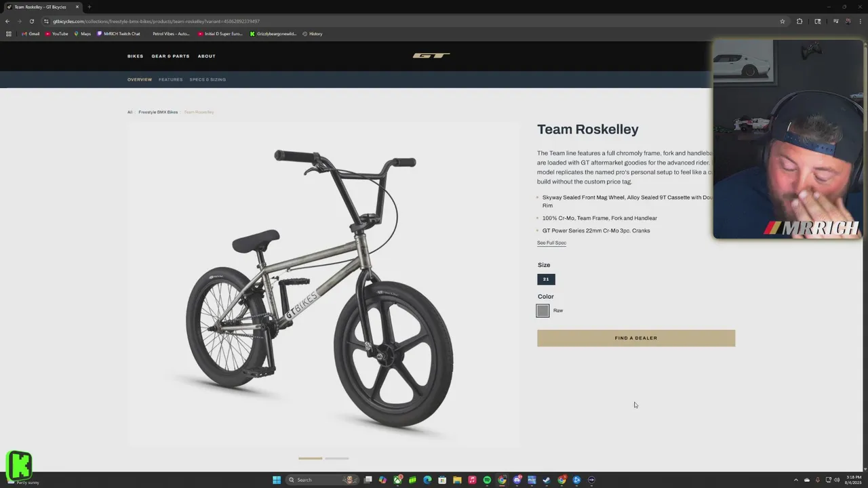Switch to the SPECS & SIZING tab
The height and width of the screenshot is (488, 868).
208,79
